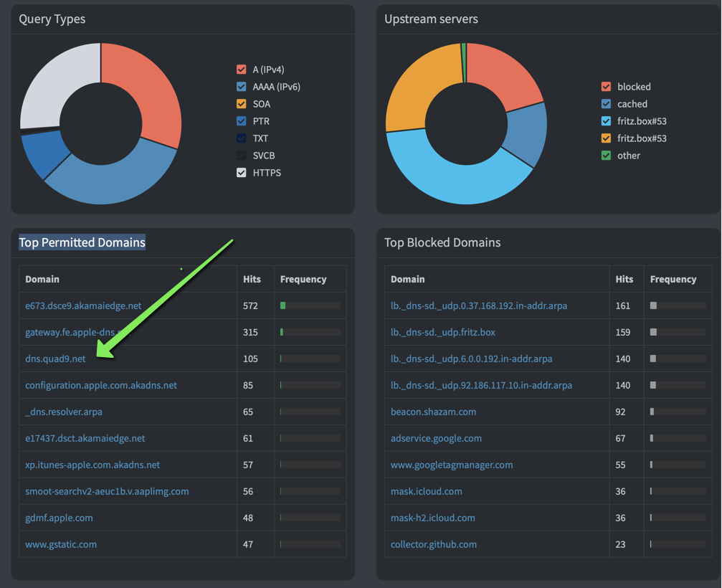
Task: Disable the SOA query type checkbox
Action: point(241,103)
